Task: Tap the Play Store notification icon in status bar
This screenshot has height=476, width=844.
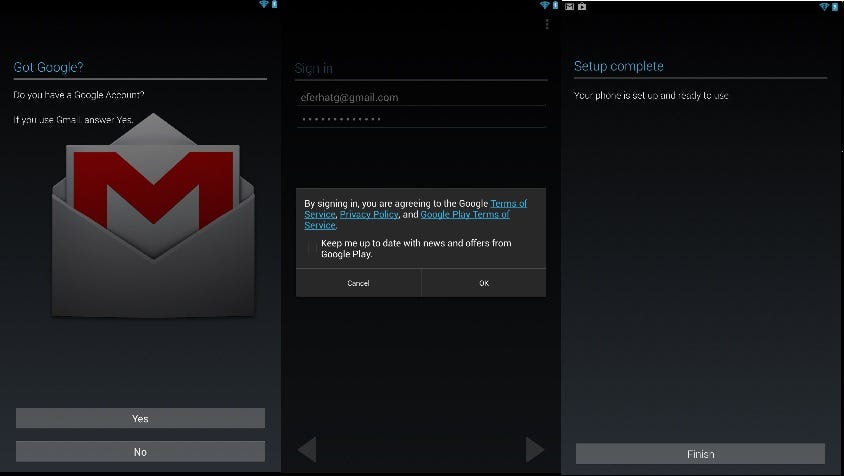Action: pyautogui.click(x=582, y=6)
